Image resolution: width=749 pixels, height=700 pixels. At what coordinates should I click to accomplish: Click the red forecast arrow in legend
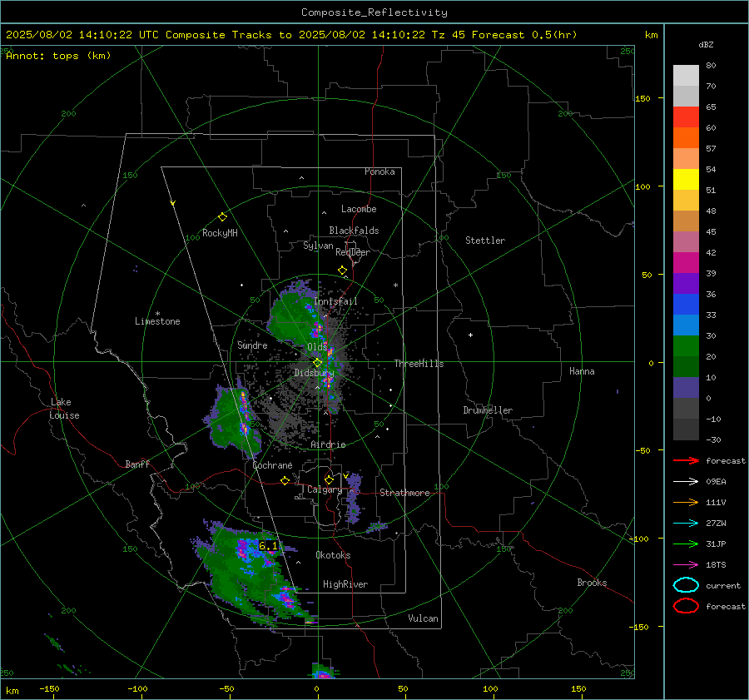pyautogui.click(x=686, y=460)
